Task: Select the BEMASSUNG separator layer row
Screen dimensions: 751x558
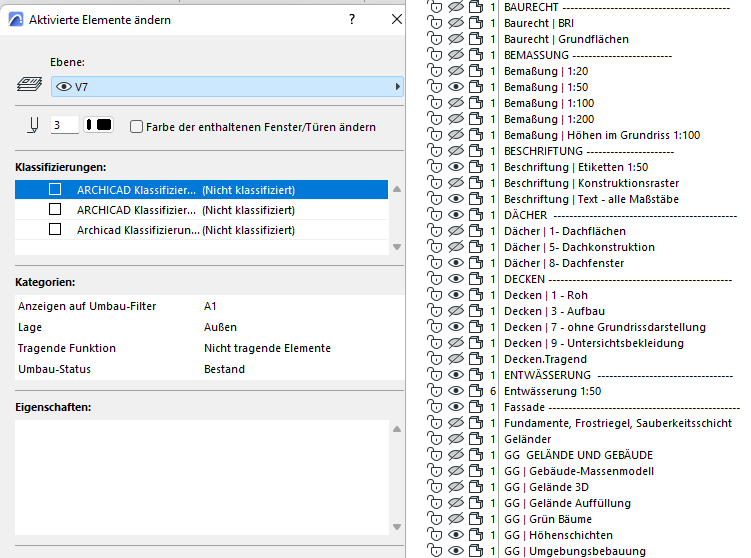Action: (x=588, y=55)
